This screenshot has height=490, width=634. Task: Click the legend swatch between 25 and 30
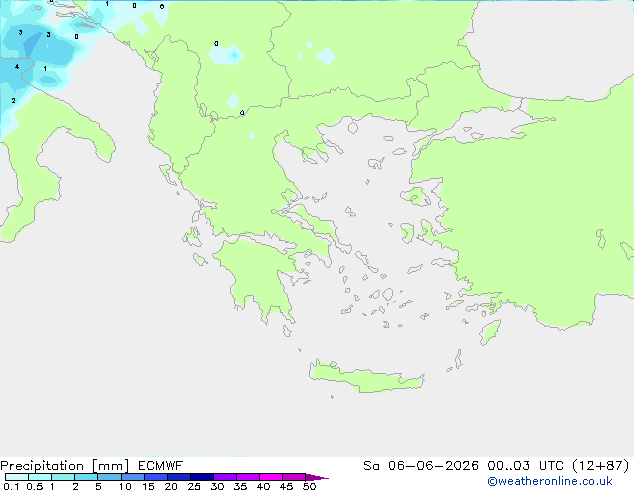point(202,477)
